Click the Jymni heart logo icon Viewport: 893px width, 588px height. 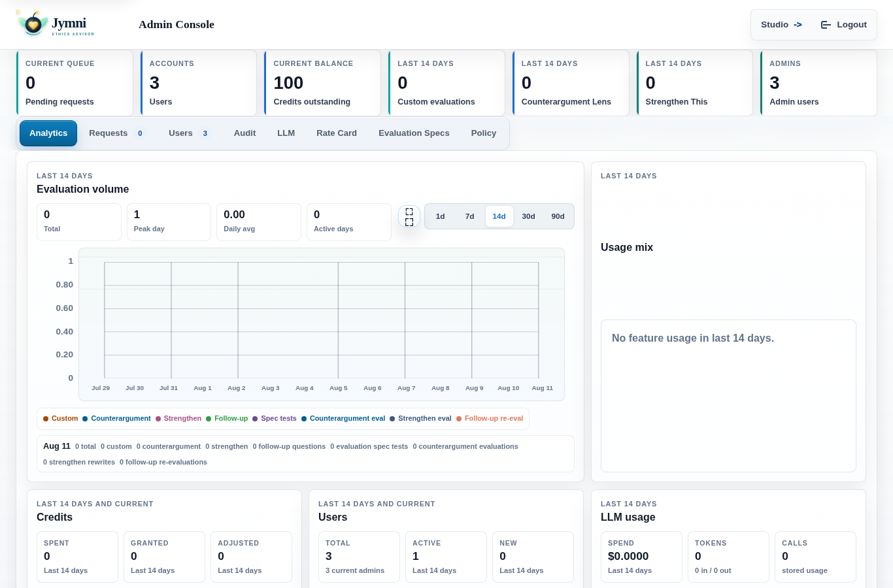(32, 24)
